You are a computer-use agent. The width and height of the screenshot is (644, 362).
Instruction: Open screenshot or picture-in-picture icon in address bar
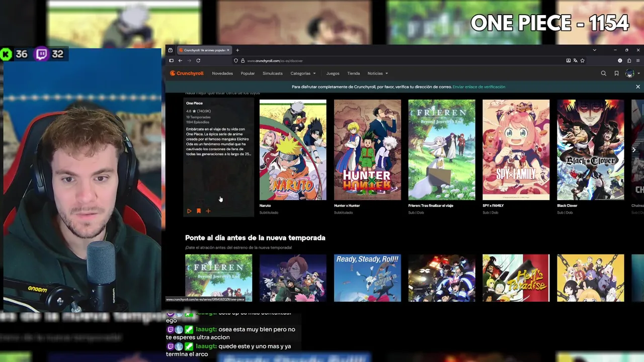pyautogui.click(x=569, y=61)
